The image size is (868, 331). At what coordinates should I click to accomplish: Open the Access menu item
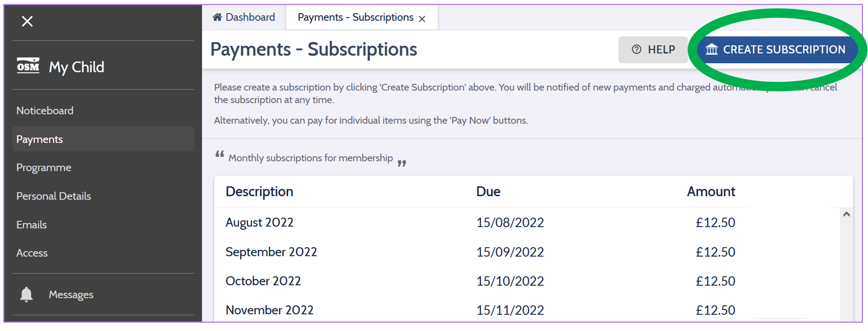tap(32, 253)
